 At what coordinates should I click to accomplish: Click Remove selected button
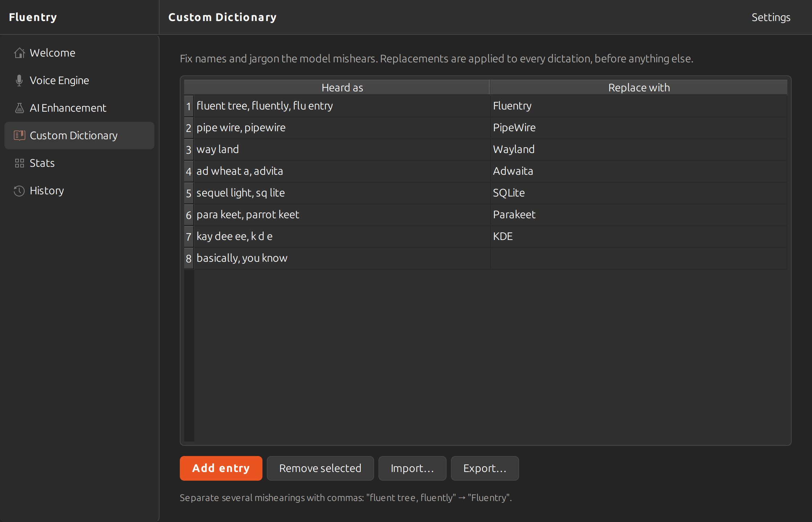click(x=320, y=468)
